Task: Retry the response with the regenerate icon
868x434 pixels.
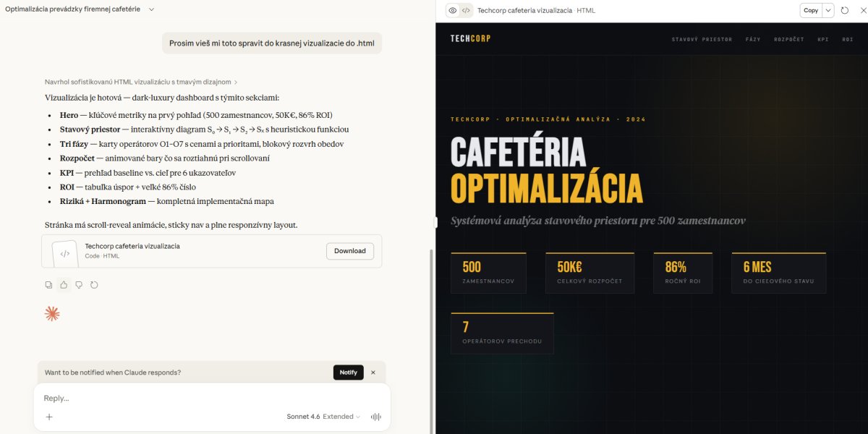Action: point(94,285)
